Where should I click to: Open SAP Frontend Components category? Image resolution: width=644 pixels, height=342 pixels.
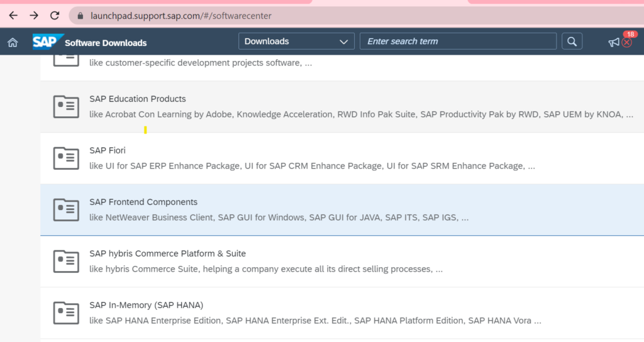[x=143, y=202]
